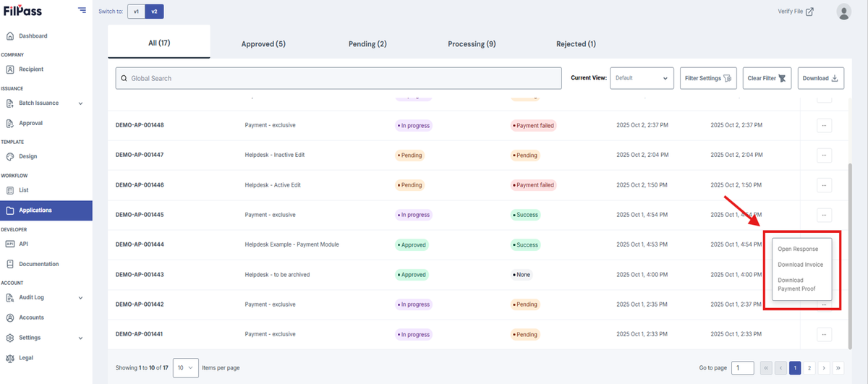Click the None payment badge for DEMO-AP-001443
This screenshot has width=868, height=384.
click(522, 275)
